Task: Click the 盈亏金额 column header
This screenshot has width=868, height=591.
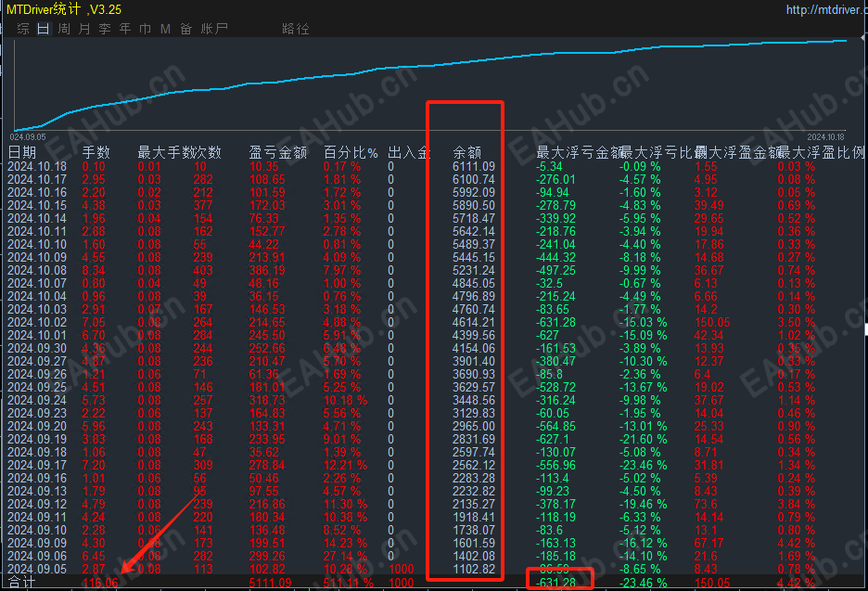Action: pyautogui.click(x=278, y=152)
